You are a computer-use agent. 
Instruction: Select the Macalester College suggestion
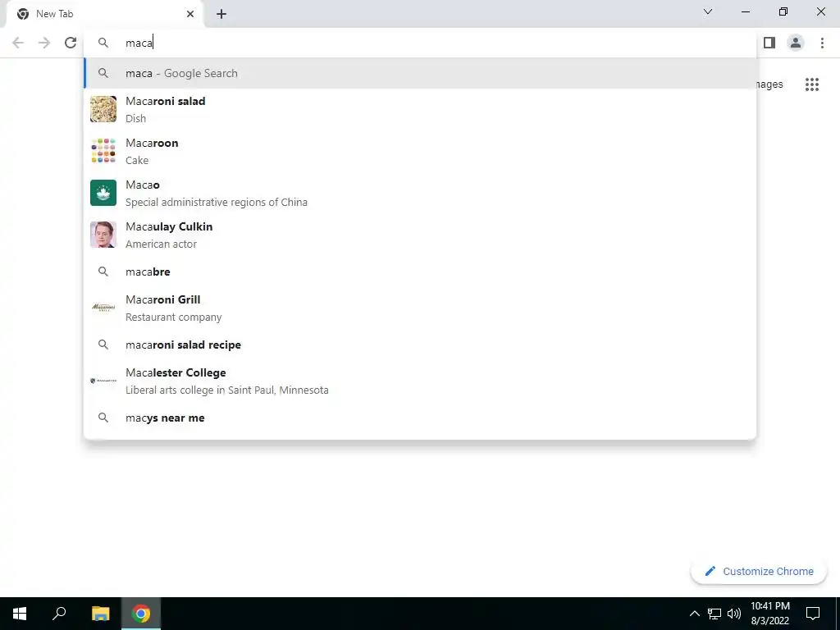click(420, 381)
